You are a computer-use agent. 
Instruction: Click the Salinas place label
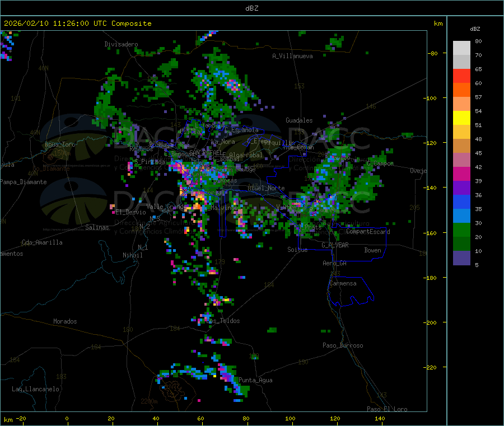97,227
